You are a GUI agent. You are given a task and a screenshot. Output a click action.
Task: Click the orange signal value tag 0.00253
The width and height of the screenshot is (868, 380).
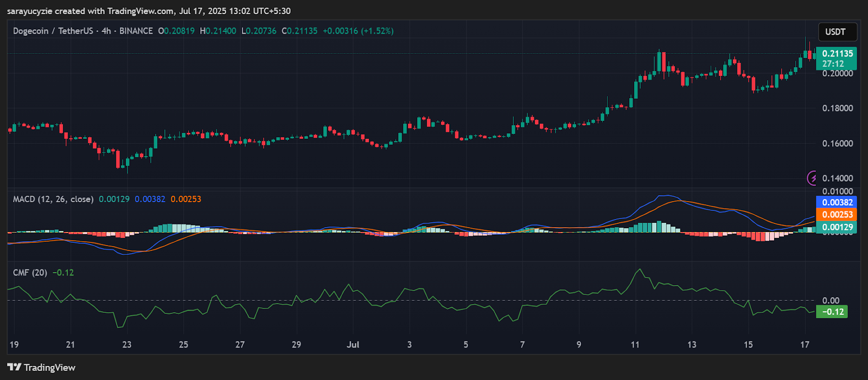click(837, 215)
